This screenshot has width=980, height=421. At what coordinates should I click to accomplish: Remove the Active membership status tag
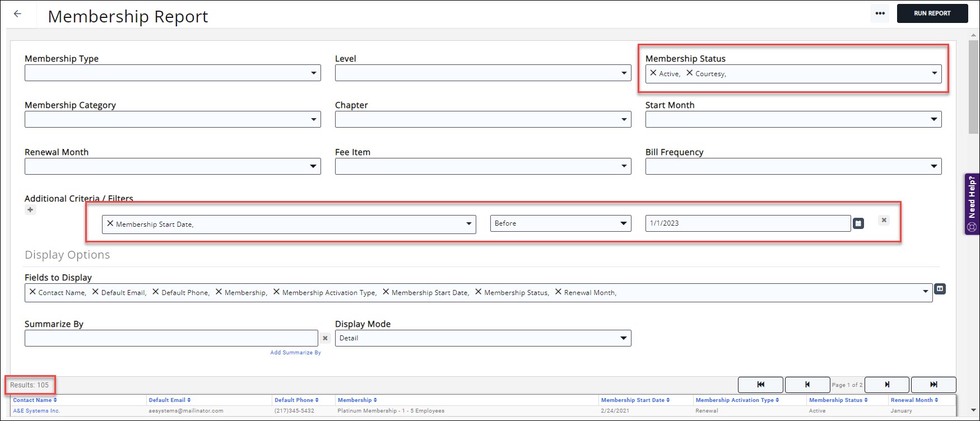(x=653, y=73)
